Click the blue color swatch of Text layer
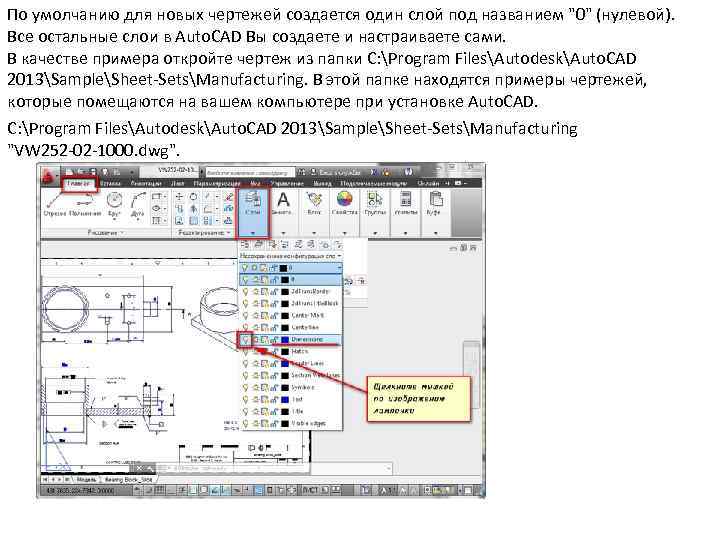This screenshot has height=540, width=720. (x=285, y=399)
